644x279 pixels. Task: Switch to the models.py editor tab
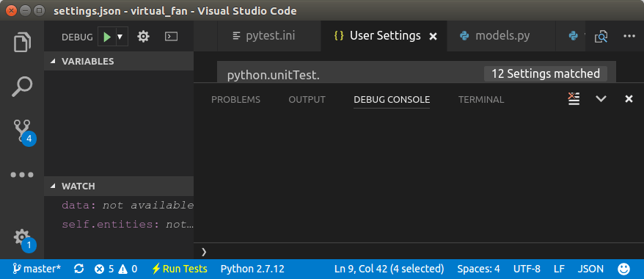502,36
